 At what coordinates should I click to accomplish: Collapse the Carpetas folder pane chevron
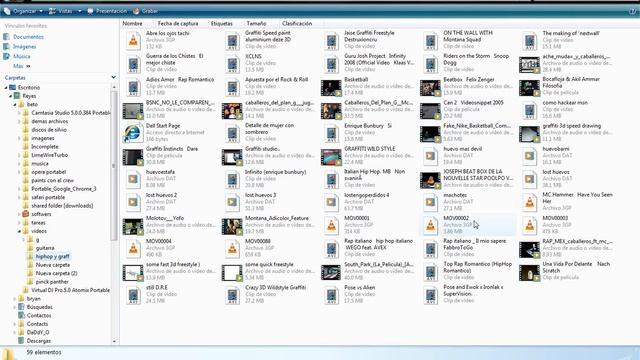pos(113,77)
